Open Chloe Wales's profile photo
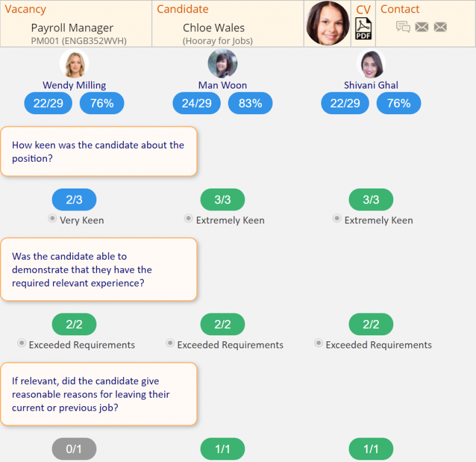Screen dimensions: 476x462 tap(328, 24)
